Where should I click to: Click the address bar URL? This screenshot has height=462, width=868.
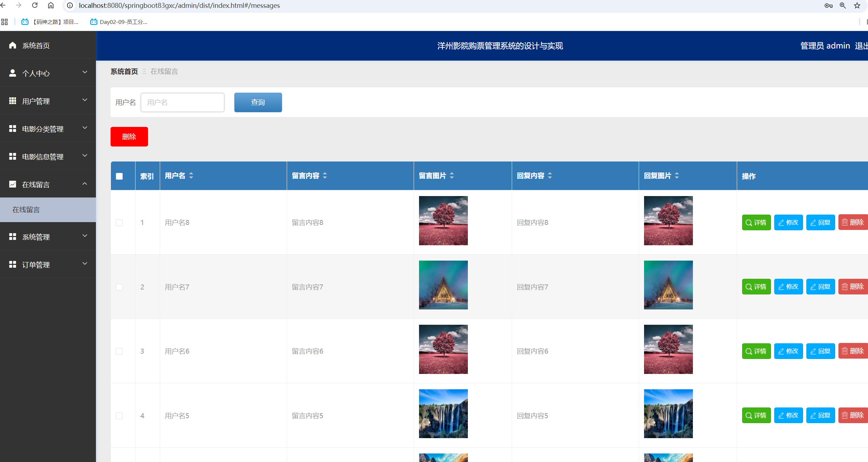coord(179,5)
